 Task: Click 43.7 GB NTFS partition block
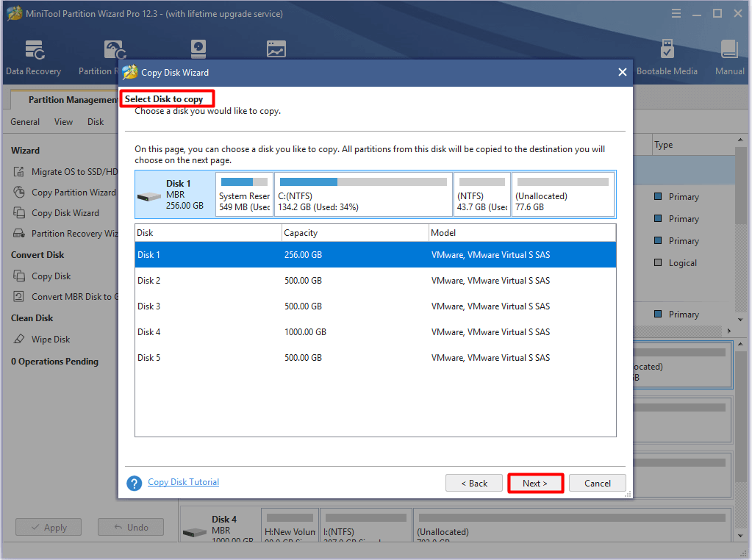pos(482,194)
